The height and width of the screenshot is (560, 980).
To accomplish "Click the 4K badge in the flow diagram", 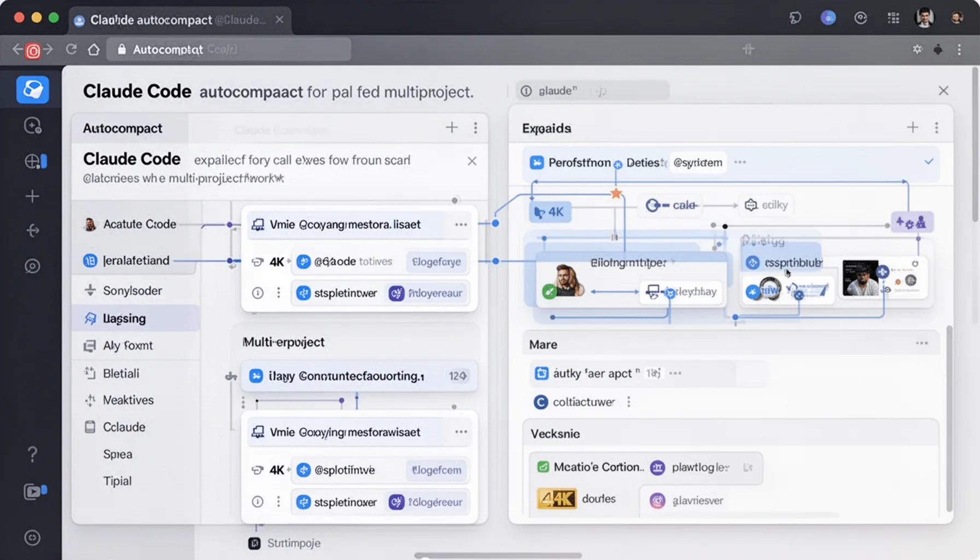I will click(549, 212).
